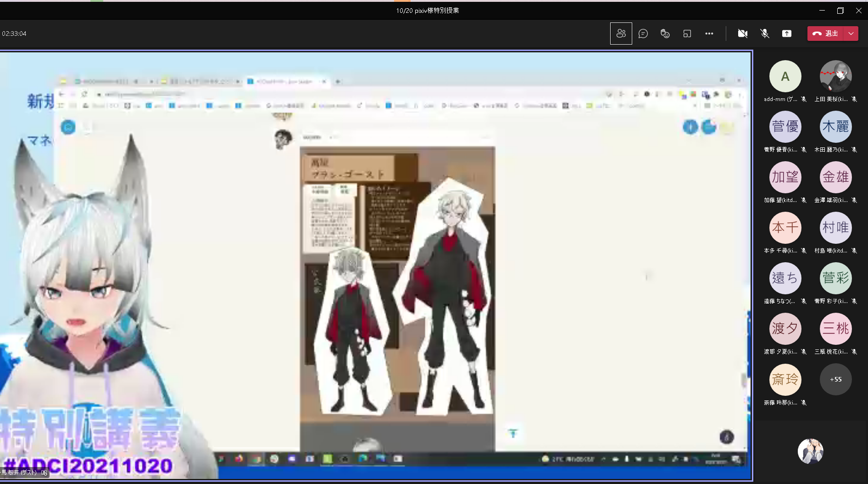
Task: Click muted mic icon beside 上田 美桜
Action: pyautogui.click(x=854, y=99)
